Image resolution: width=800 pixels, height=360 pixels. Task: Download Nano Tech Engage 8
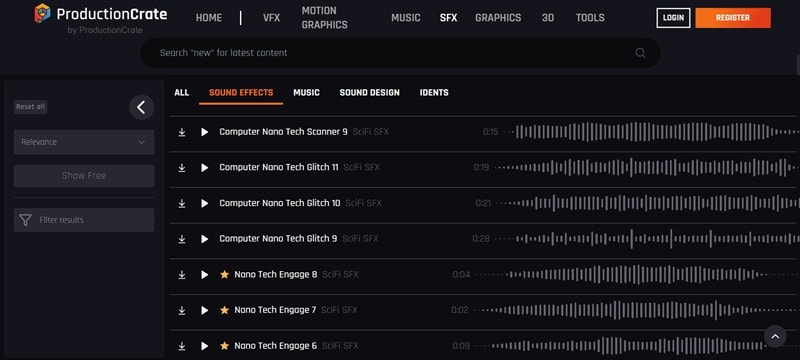tap(182, 275)
